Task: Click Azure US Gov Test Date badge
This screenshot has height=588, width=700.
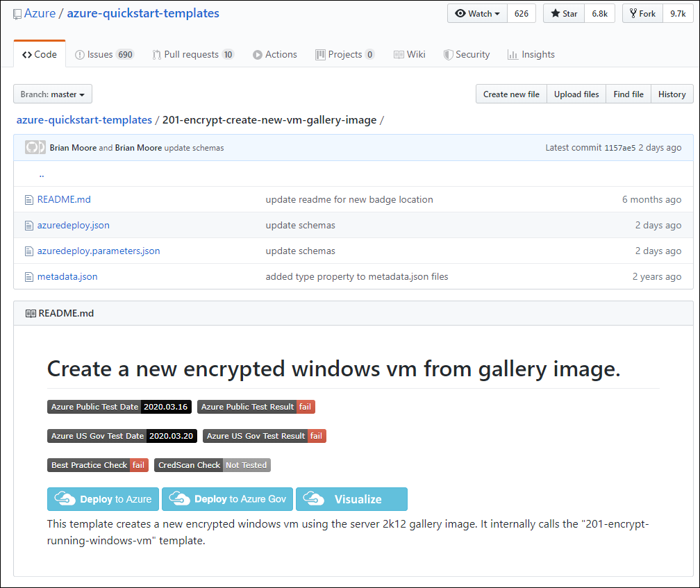Action: (x=122, y=436)
